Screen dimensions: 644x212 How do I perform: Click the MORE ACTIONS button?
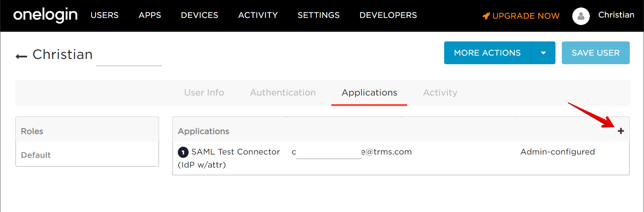pyautogui.click(x=487, y=53)
